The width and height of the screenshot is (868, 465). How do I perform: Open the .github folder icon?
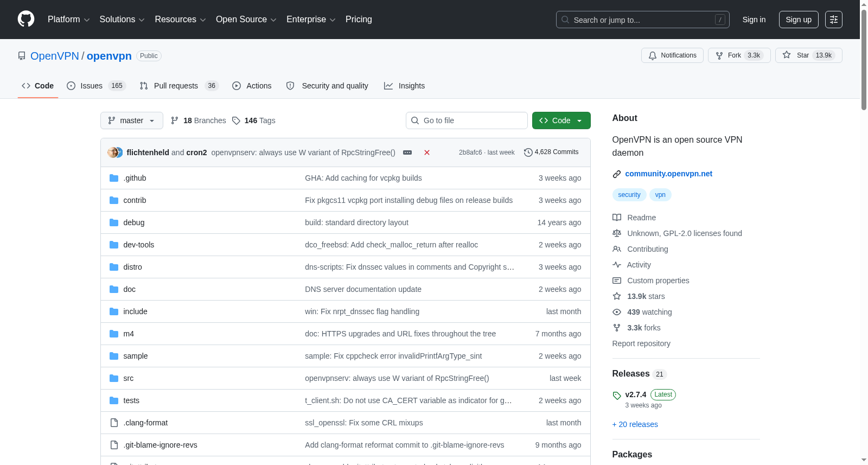(114, 178)
